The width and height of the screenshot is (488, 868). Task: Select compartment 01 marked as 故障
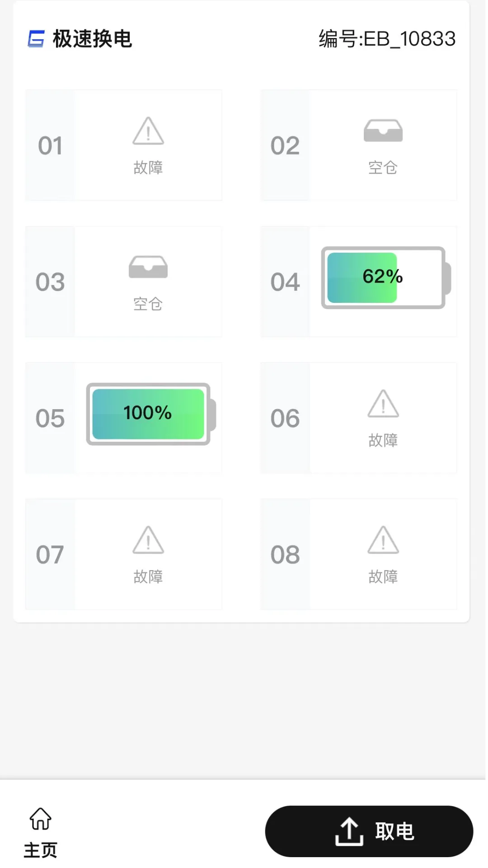(x=123, y=145)
